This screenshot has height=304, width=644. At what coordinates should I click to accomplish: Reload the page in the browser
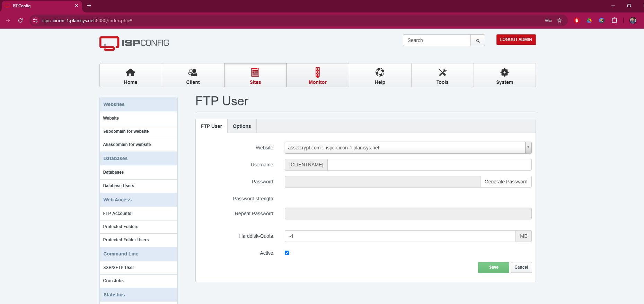click(20, 20)
